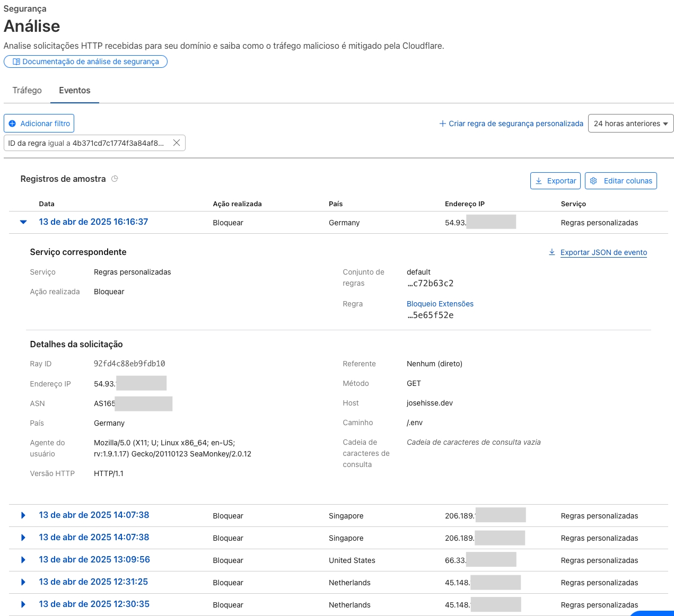Open the 24 horas anteriores time dropdown
674x616 pixels.
631,124
